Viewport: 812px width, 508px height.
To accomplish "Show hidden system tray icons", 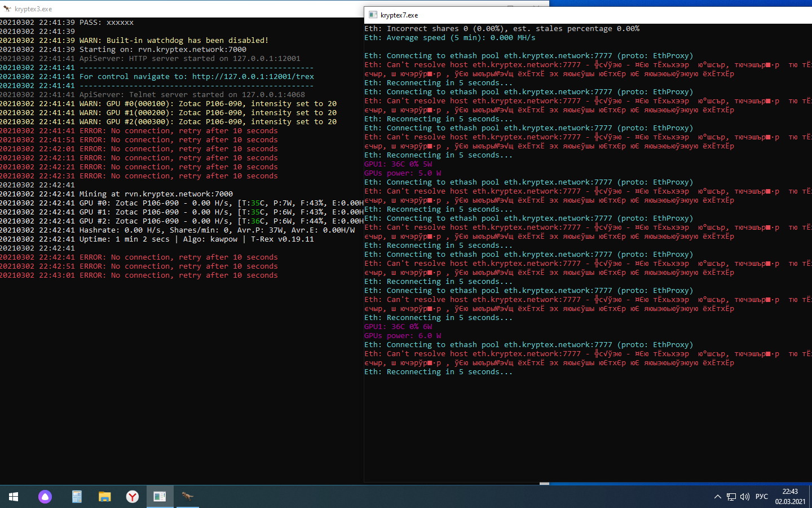I will click(x=717, y=497).
